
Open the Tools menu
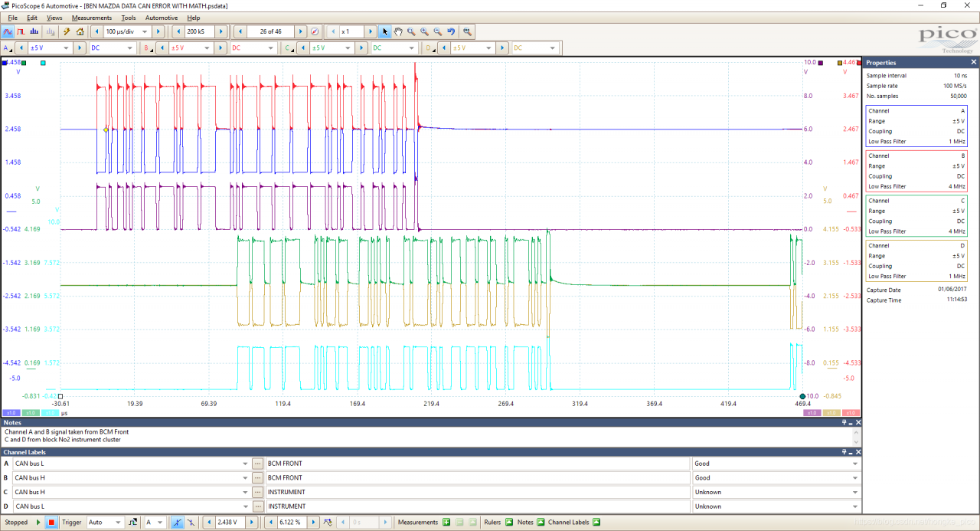(x=129, y=18)
